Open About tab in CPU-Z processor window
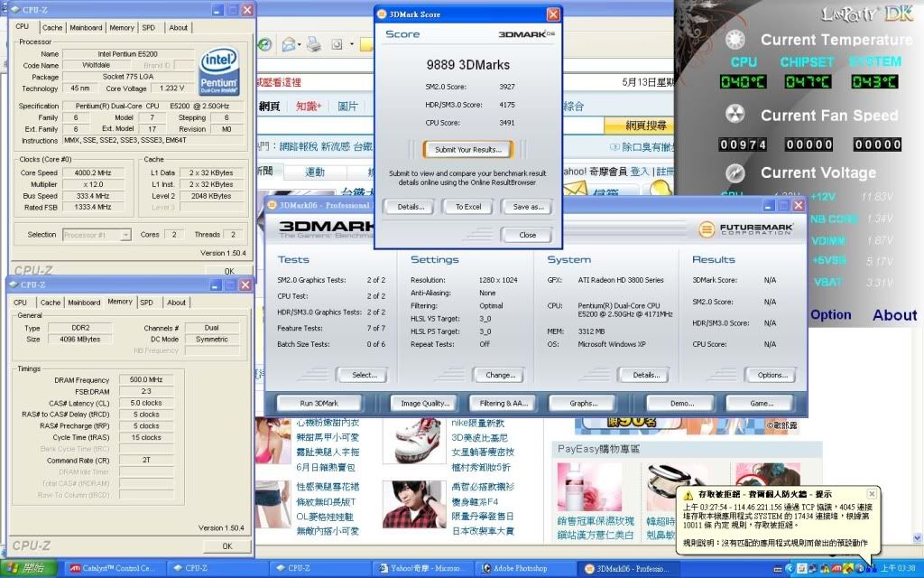The image size is (924, 578). (178, 28)
